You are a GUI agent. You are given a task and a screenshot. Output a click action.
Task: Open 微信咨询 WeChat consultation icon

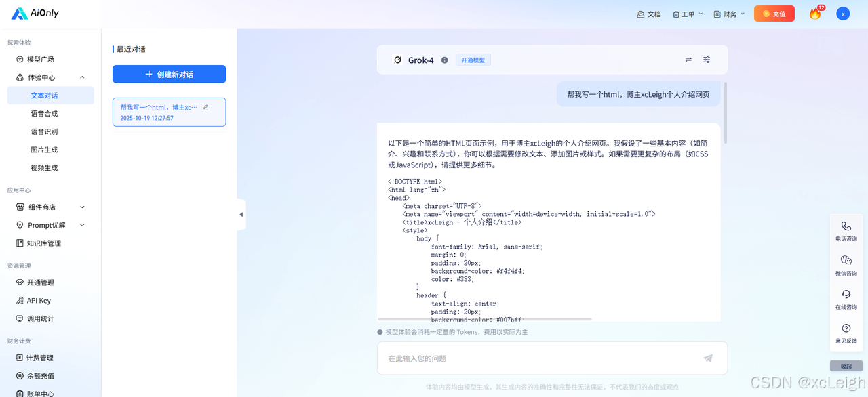[846, 260]
